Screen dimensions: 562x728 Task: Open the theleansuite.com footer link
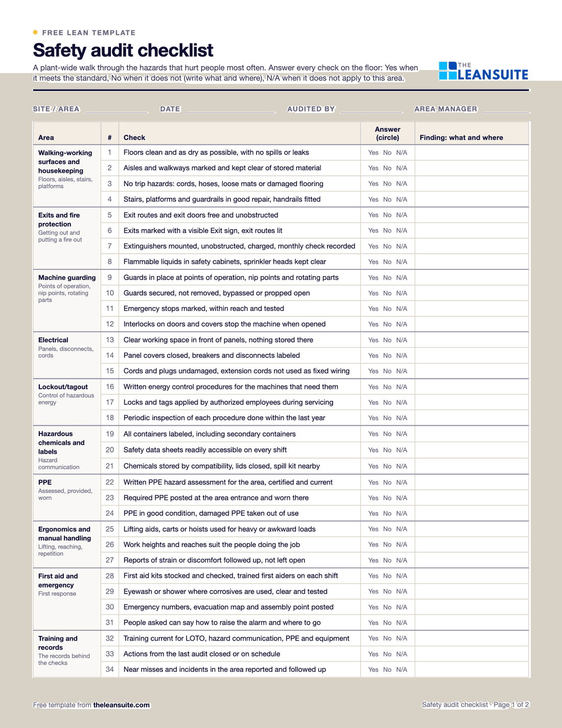click(122, 705)
